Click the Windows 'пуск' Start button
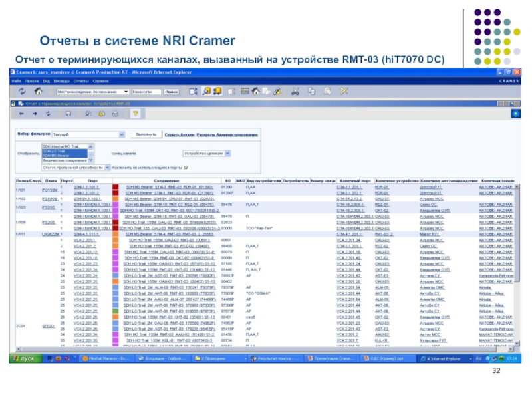Viewport: 532px width, 399px height. click(x=25, y=360)
